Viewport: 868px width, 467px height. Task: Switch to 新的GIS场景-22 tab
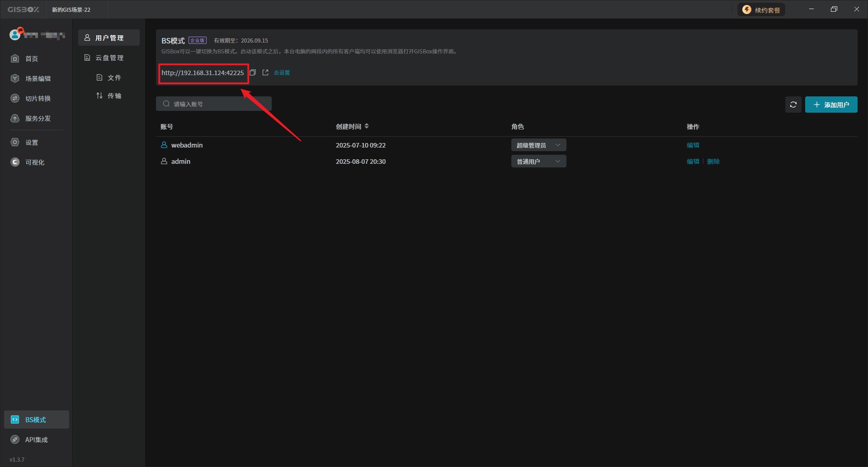click(x=71, y=10)
